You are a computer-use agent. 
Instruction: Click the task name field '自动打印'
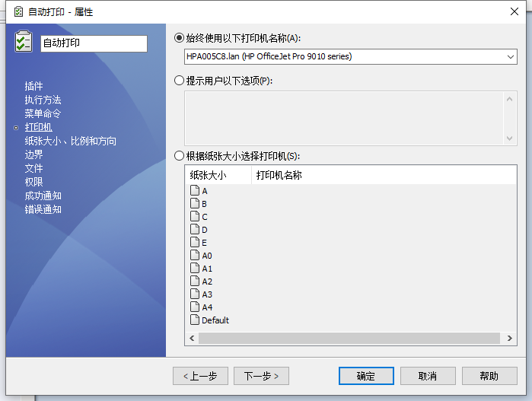pos(94,43)
